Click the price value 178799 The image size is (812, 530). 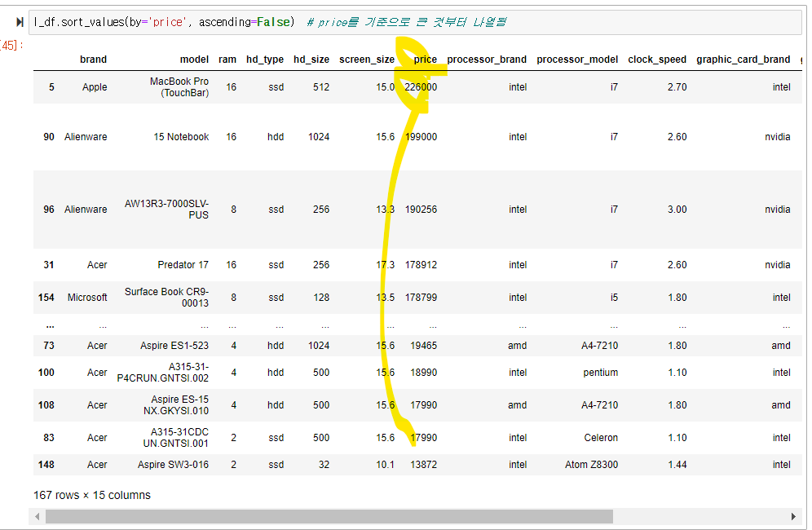(421, 298)
